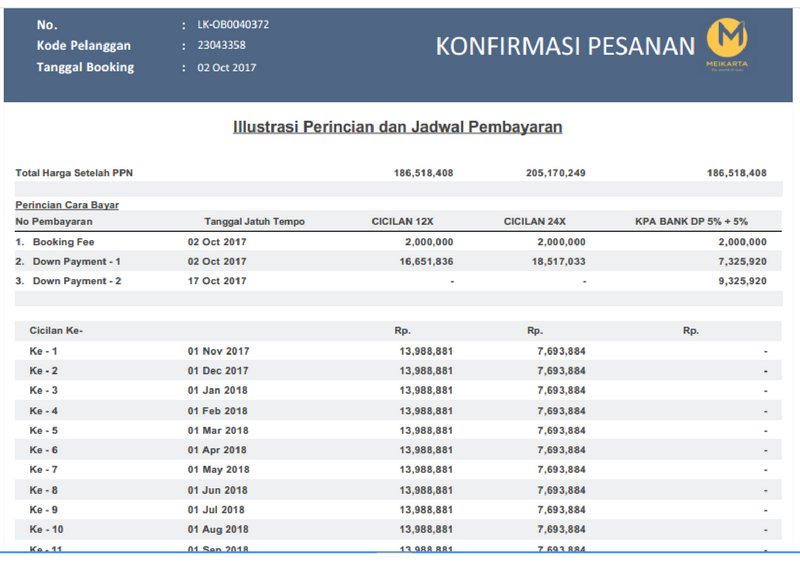
Task: Select total price 205,170,249
Action: point(556,173)
